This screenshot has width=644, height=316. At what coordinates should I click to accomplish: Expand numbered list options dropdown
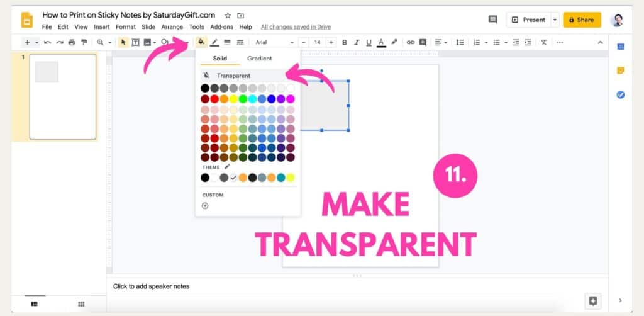pyautogui.click(x=486, y=42)
